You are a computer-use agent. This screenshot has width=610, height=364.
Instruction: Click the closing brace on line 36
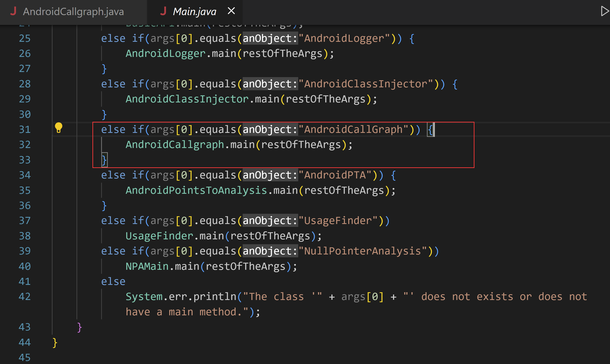click(104, 206)
